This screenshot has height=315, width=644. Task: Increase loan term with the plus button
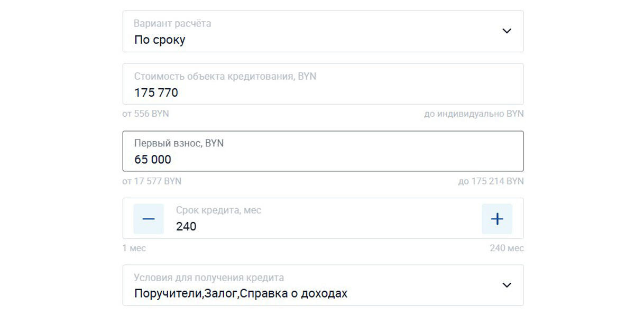click(497, 219)
